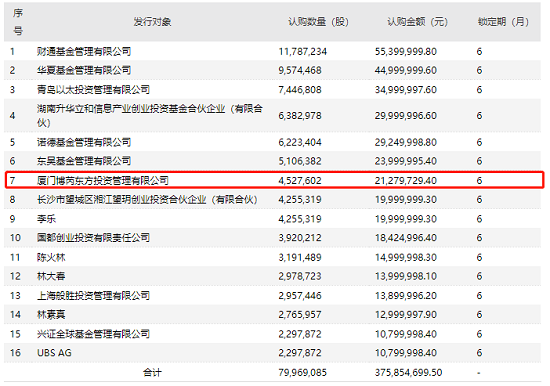The width and height of the screenshot is (550, 386).
Task: Click amount 44,999,999.60
Action: [406, 70]
